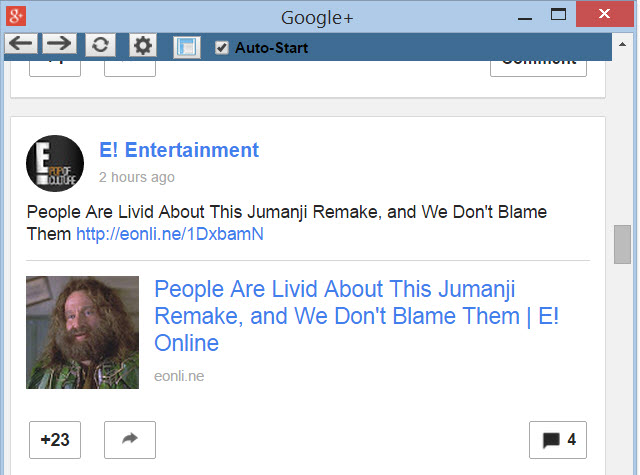Open settings via the gear icon
Screen dimensions: 640x475
[143, 45]
